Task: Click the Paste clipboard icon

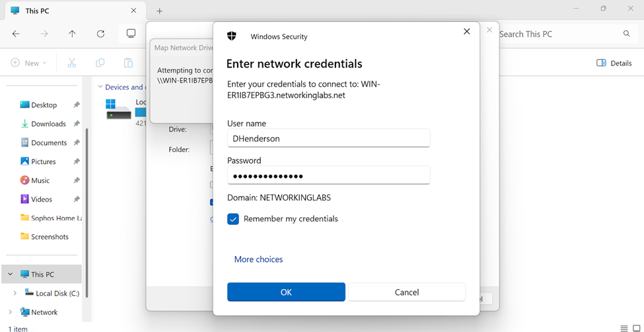Action: (x=128, y=63)
